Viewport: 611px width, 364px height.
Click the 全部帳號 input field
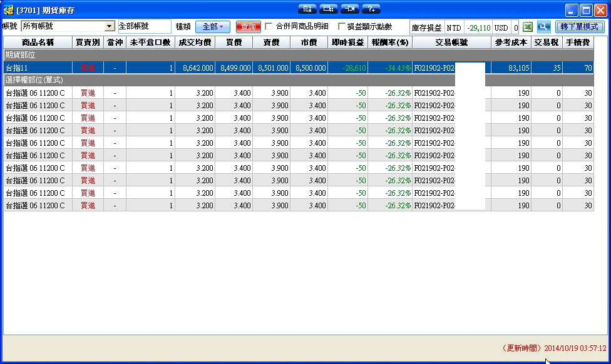tap(144, 26)
